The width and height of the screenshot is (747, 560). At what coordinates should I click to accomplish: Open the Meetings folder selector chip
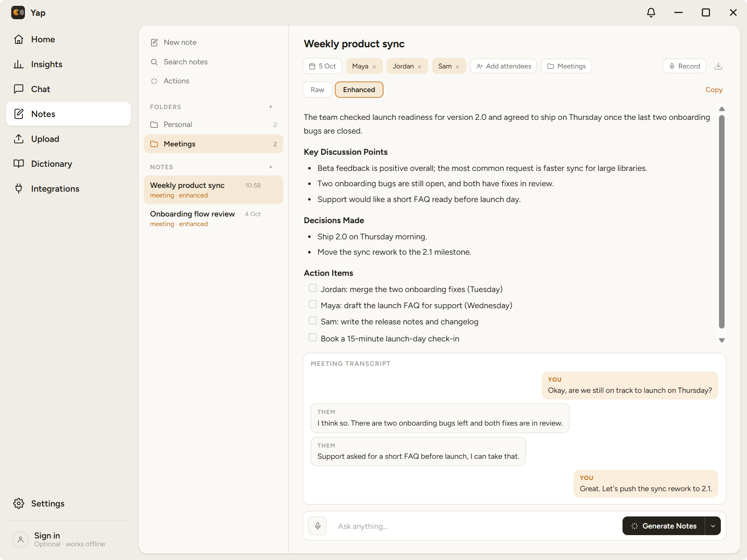566,66
